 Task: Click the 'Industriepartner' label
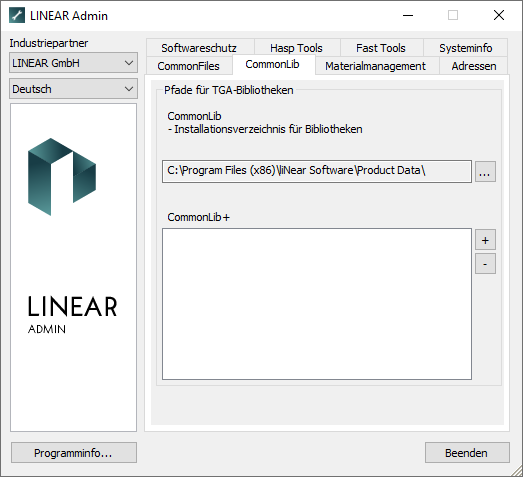[x=49, y=43]
